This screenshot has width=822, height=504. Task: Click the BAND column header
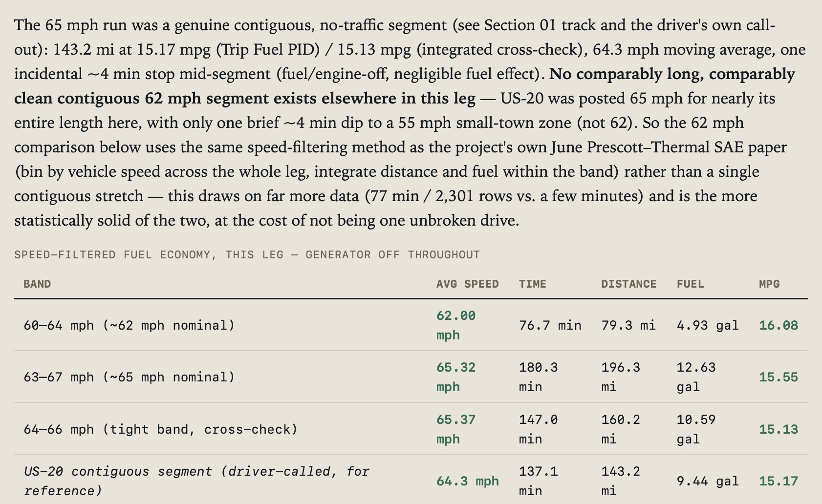[37, 284]
